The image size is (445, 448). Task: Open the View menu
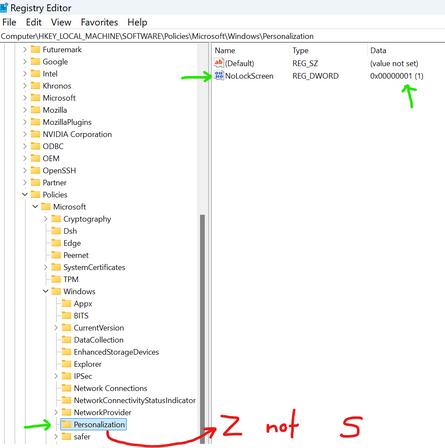click(x=61, y=22)
